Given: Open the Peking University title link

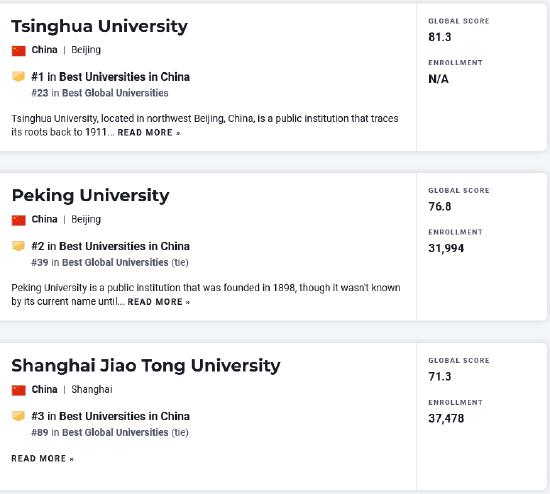Looking at the screenshot, I should pos(90,196).
